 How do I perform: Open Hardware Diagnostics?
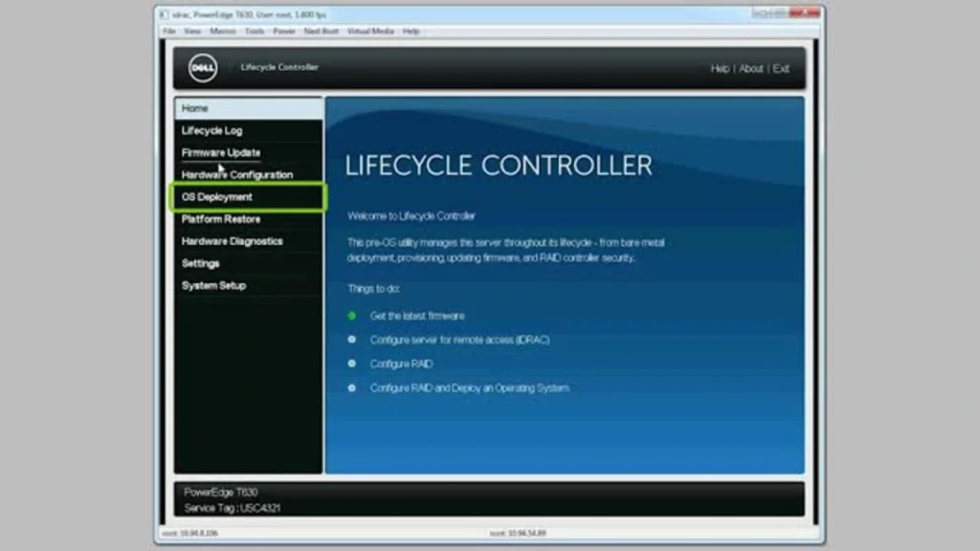233,241
